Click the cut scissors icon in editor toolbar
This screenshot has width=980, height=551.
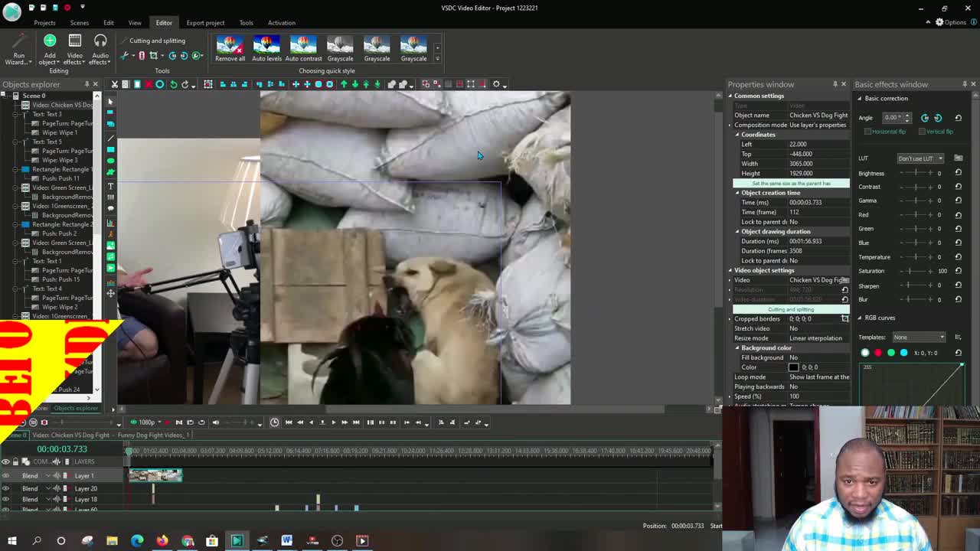click(114, 84)
